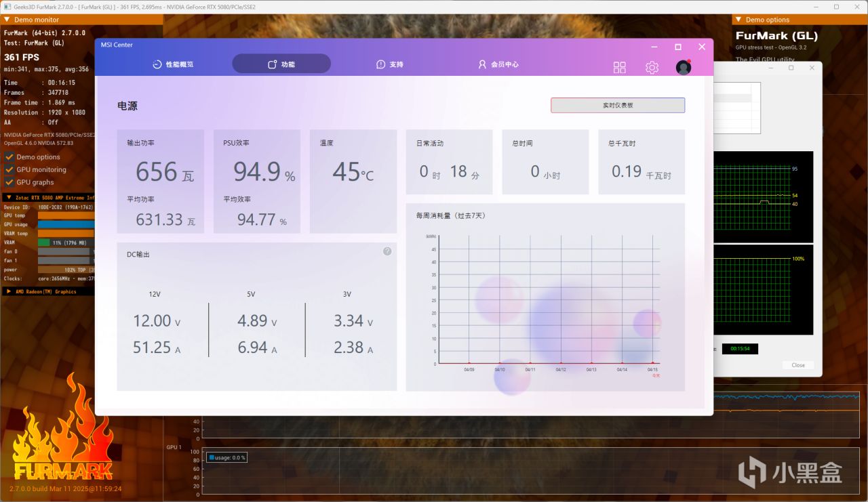
Task: Click the 2.38 A current reading
Action: 353,348
